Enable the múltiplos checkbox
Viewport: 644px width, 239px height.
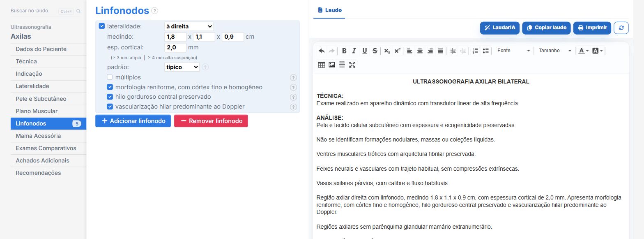[110, 77]
